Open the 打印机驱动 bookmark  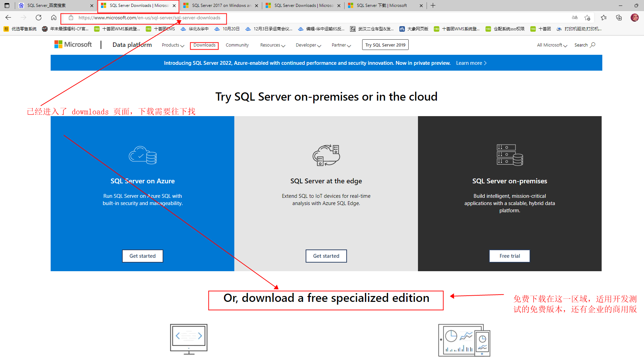click(580, 29)
